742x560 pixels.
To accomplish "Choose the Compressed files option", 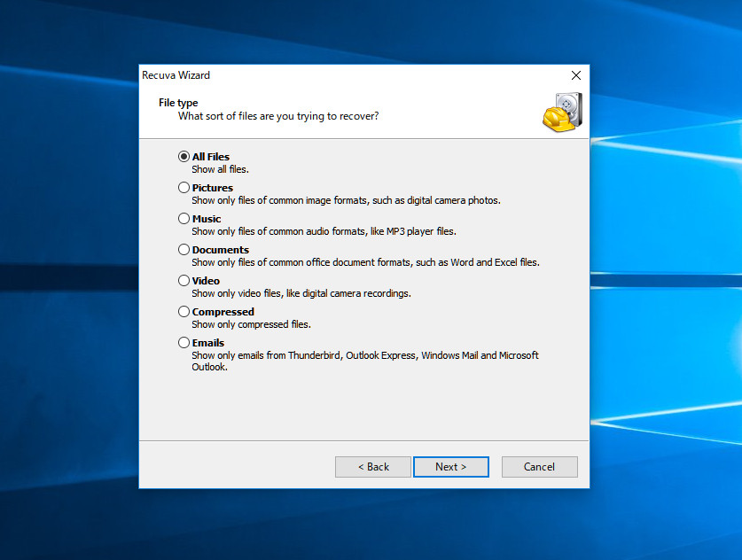I will coord(184,312).
